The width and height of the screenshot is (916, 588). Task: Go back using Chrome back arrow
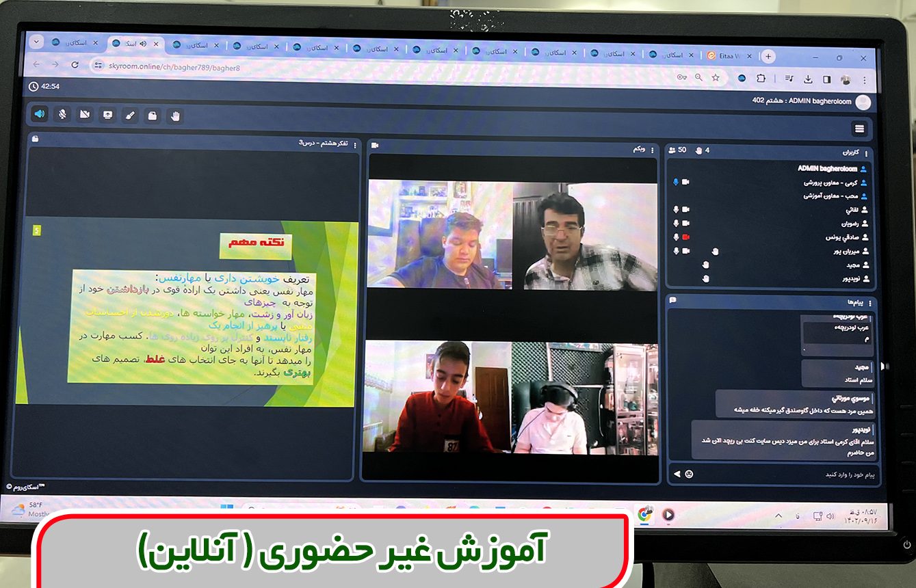37,64
